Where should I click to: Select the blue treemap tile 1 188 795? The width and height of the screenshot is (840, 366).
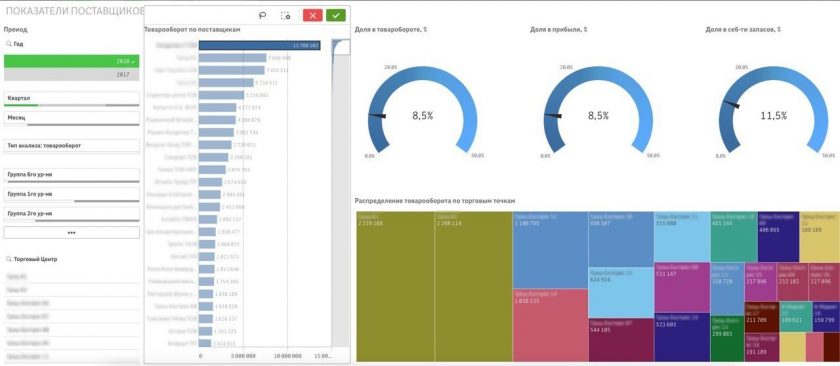click(551, 250)
